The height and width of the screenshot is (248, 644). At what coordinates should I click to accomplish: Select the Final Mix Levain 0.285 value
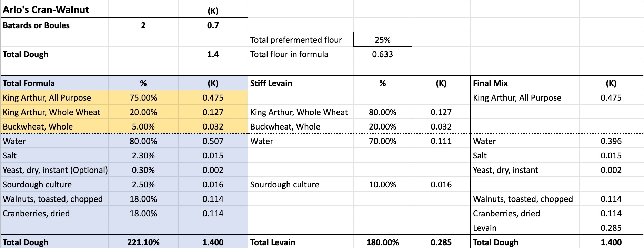[611, 228]
